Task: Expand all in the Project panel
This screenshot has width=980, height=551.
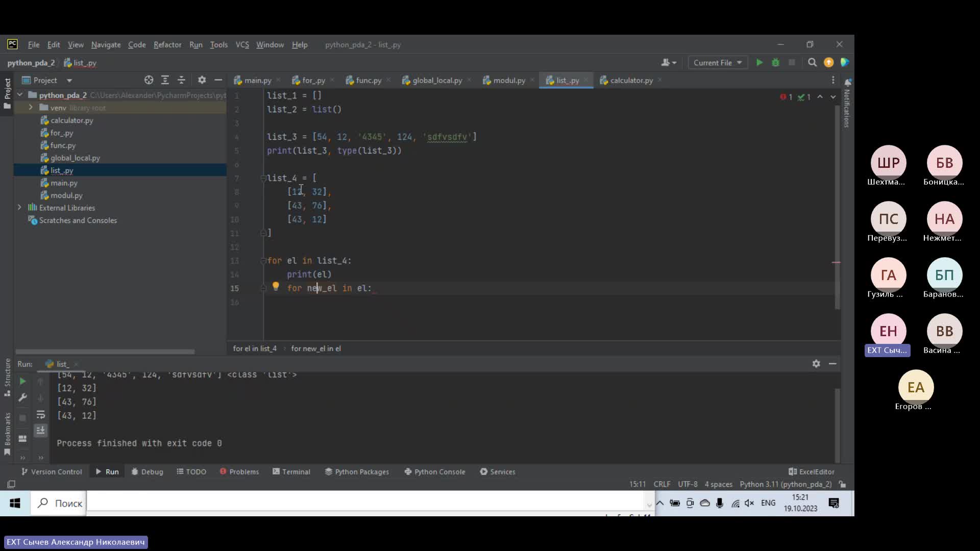Action: [x=165, y=80]
